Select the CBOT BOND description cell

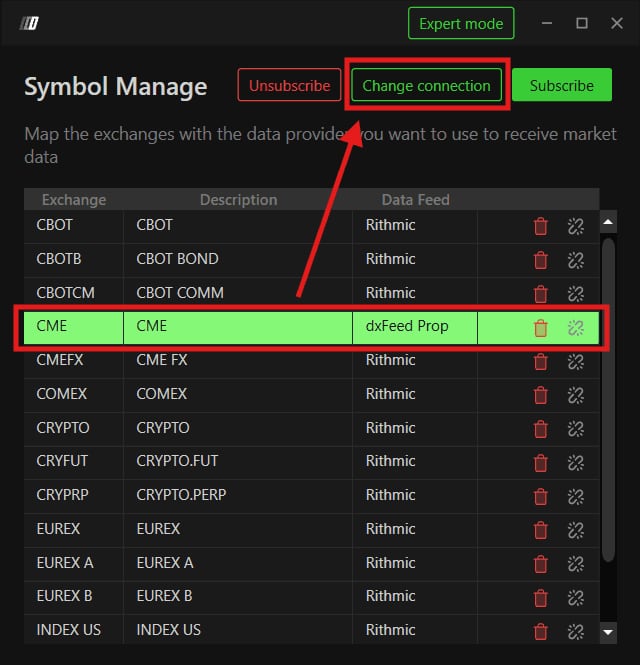point(238,260)
